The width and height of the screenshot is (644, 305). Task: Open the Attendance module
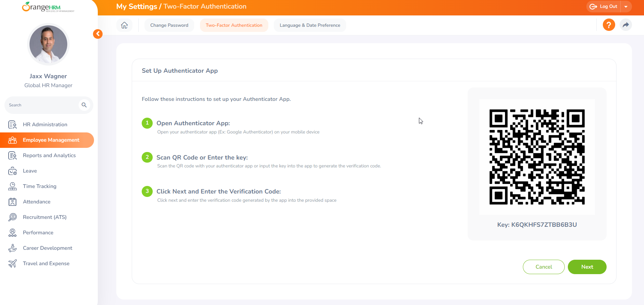[x=47, y=202]
